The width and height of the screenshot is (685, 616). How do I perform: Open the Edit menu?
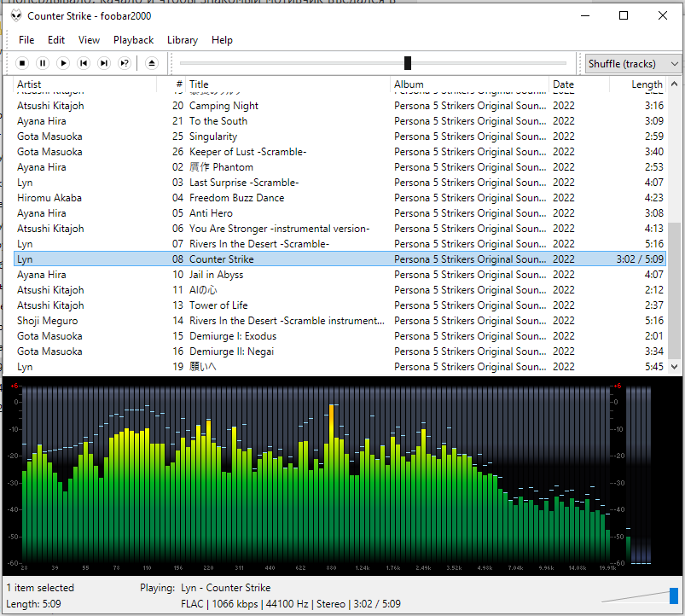[x=56, y=40]
